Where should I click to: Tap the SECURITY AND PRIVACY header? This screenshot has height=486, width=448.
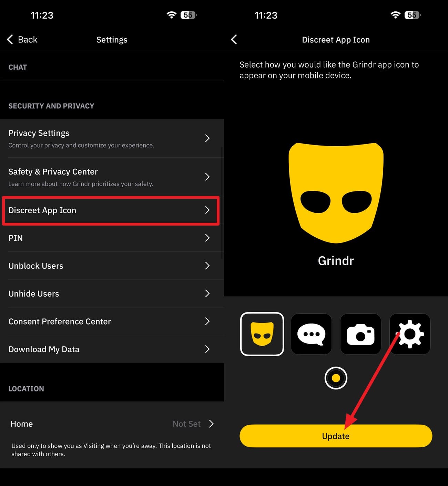click(51, 106)
